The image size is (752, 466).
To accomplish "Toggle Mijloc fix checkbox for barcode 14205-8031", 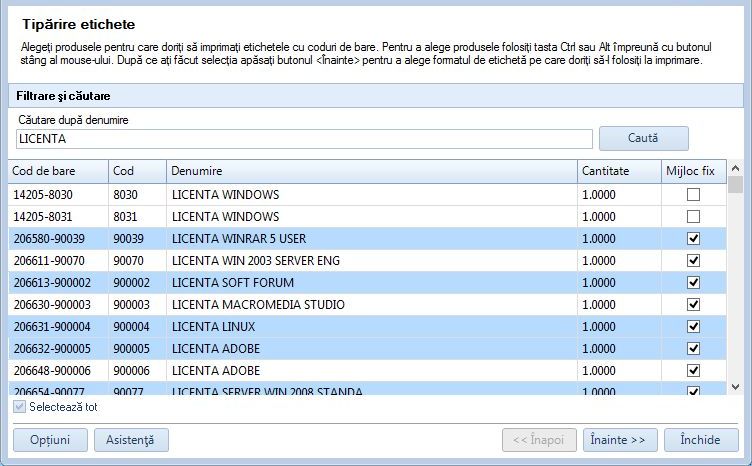I will (693, 217).
